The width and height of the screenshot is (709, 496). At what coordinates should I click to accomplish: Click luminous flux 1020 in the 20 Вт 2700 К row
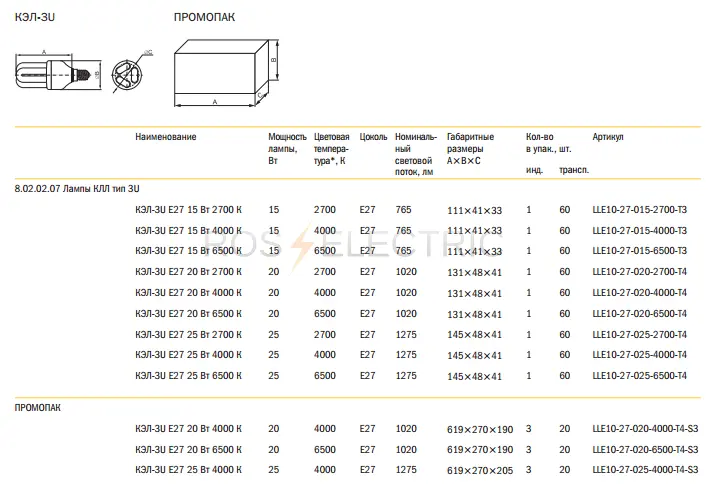click(x=406, y=272)
